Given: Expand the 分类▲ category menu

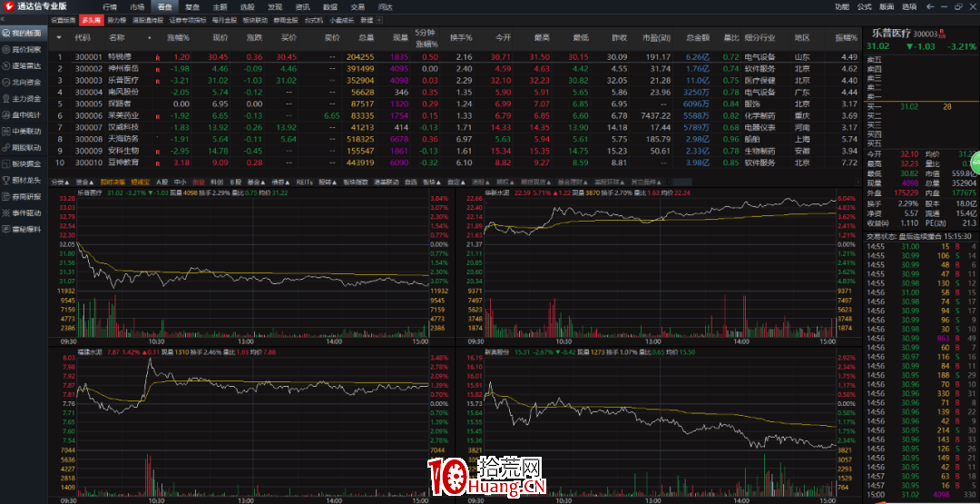Looking at the screenshot, I should tap(58, 182).
